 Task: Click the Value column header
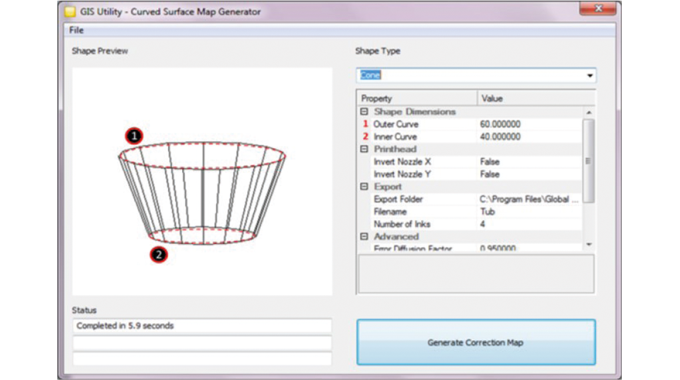(x=536, y=98)
